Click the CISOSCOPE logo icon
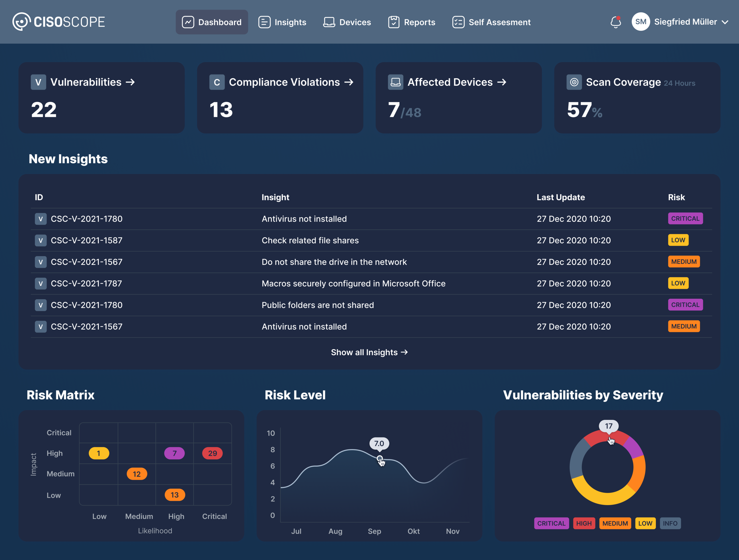The width and height of the screenshot is (739, 560). 22,22
